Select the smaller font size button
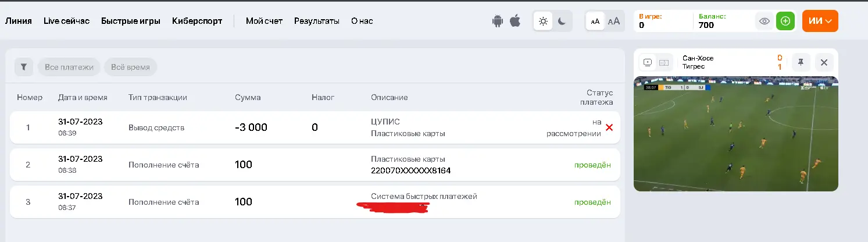 595,21
